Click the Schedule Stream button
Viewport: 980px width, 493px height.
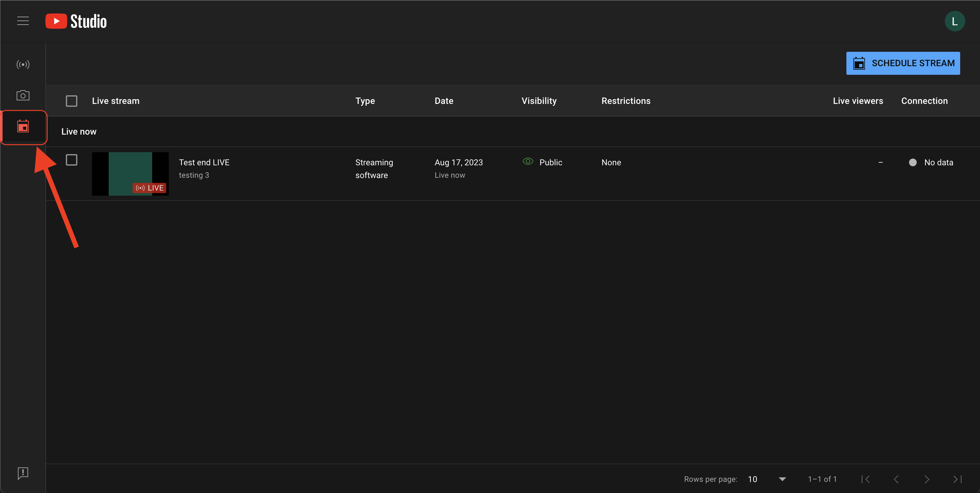pos(902,63)
